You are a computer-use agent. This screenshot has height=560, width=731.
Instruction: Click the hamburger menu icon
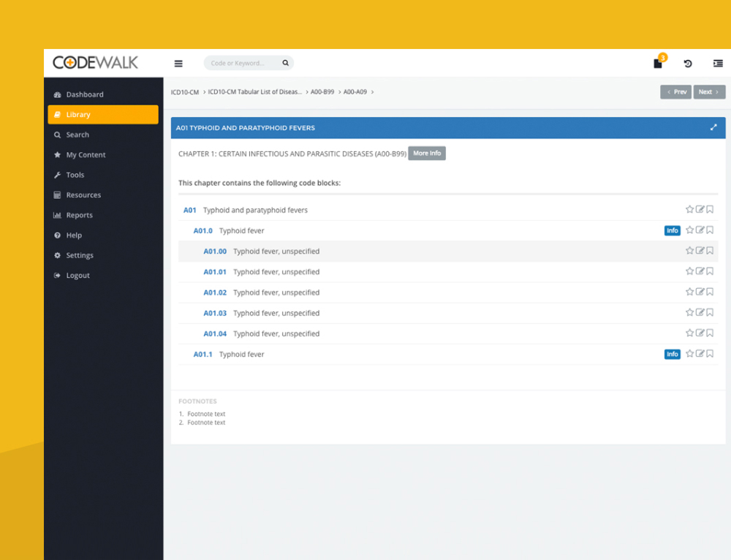pos(178,64)
